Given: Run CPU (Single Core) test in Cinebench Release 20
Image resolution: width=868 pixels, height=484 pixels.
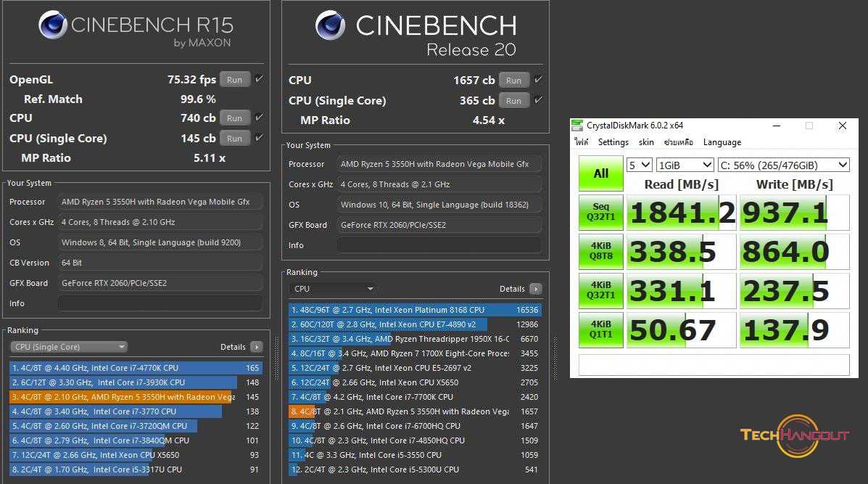Looking at the screenshot, I should pyautogui.click(x=513, y=101).
